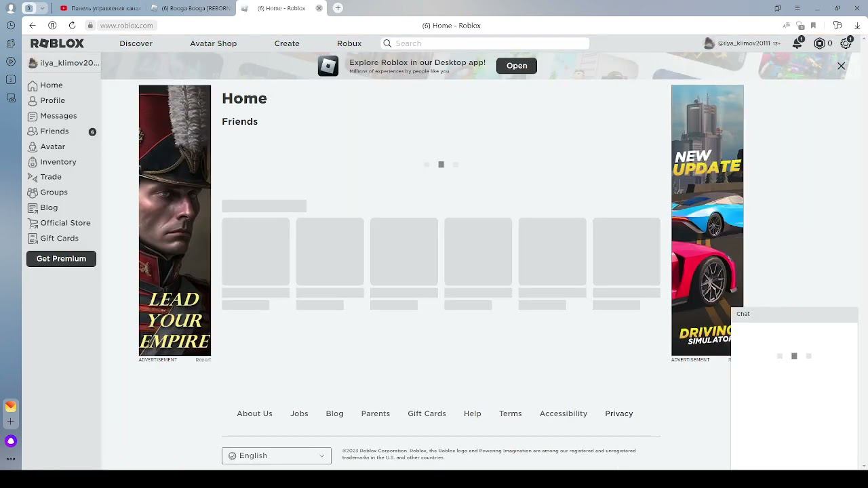Reload the page
This screenshot has height=488, width=868.
click(x=72, y=26)
